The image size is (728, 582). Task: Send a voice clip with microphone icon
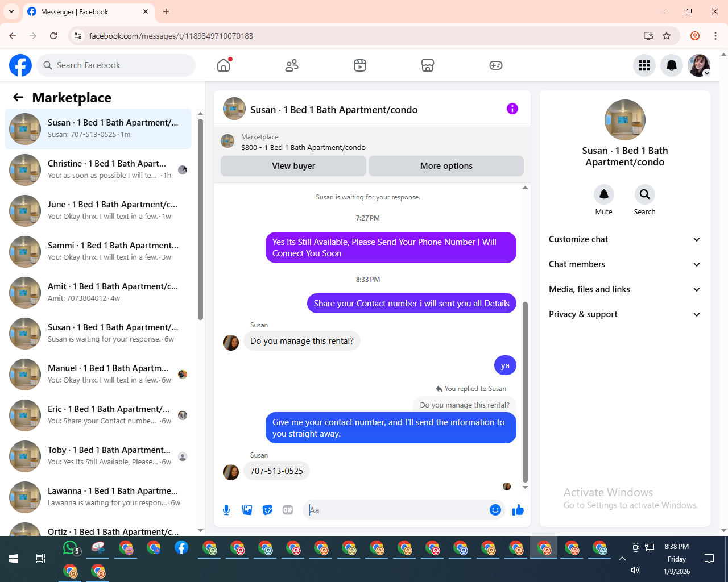pyautogui.click(x=226, y=510)
